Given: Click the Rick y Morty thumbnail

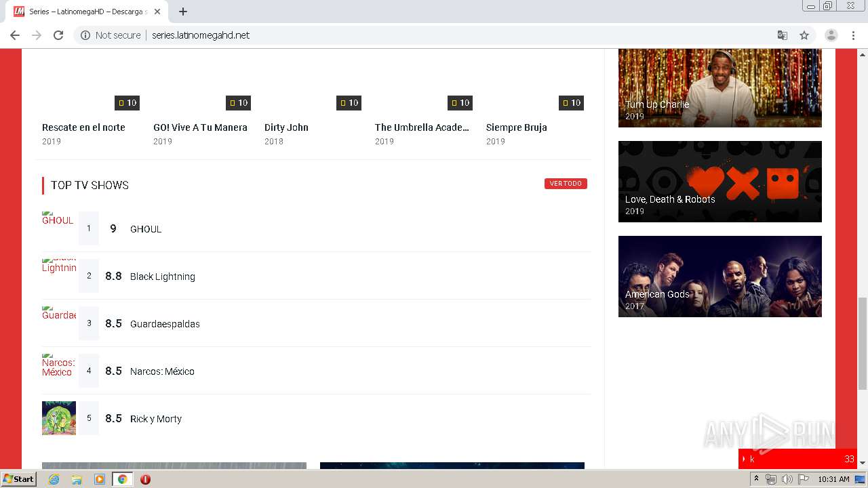Looking at the screenshot, I should [x=59, y=418].
